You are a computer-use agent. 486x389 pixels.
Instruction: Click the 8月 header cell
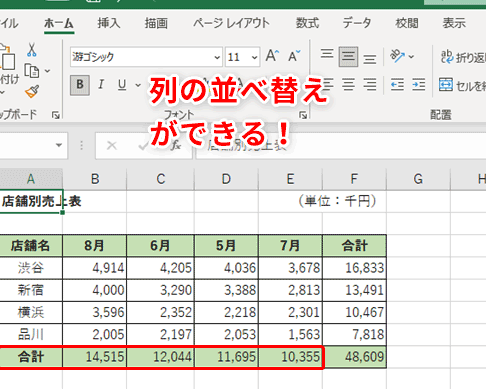(x=94, y=246)
